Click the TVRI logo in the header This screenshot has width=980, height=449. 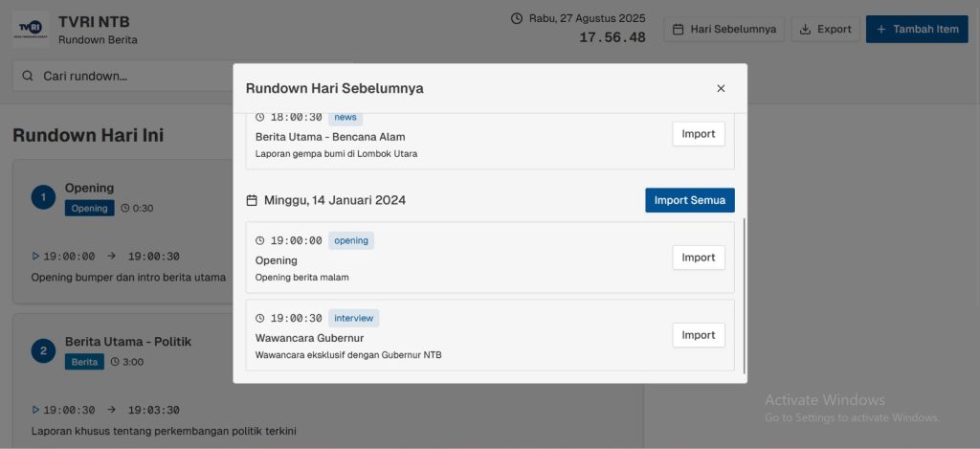[31, 29]
